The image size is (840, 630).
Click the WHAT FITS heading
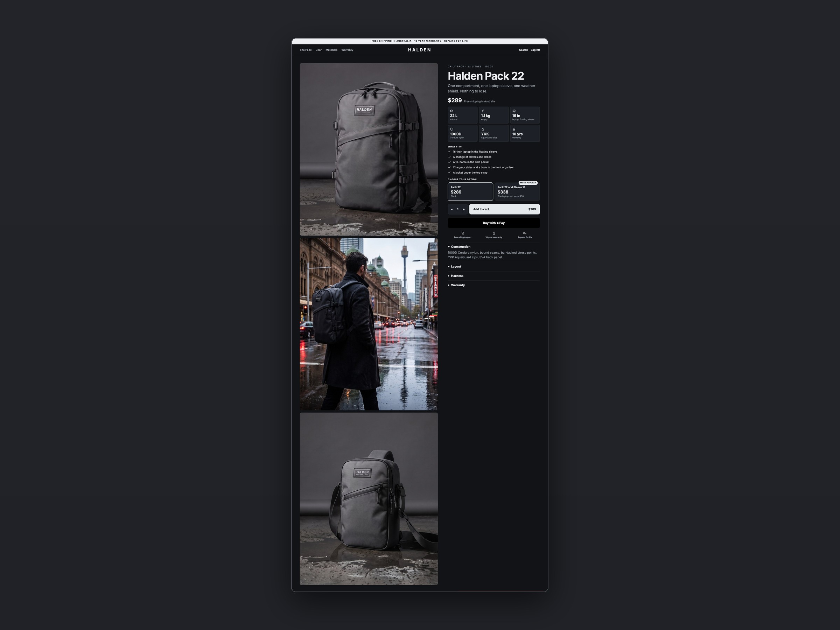coord(455,147)
